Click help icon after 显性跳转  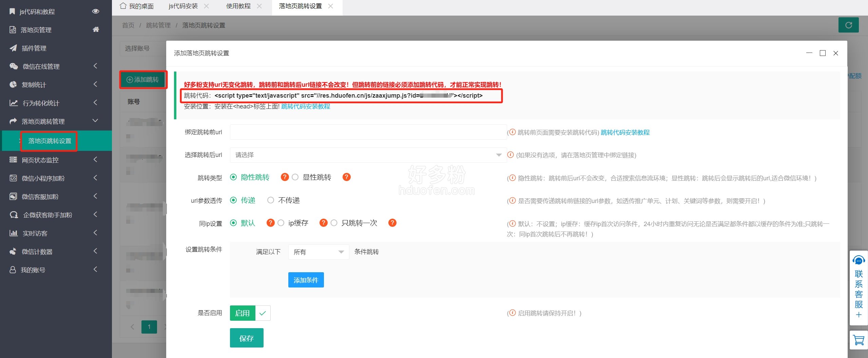pos(346,177)
